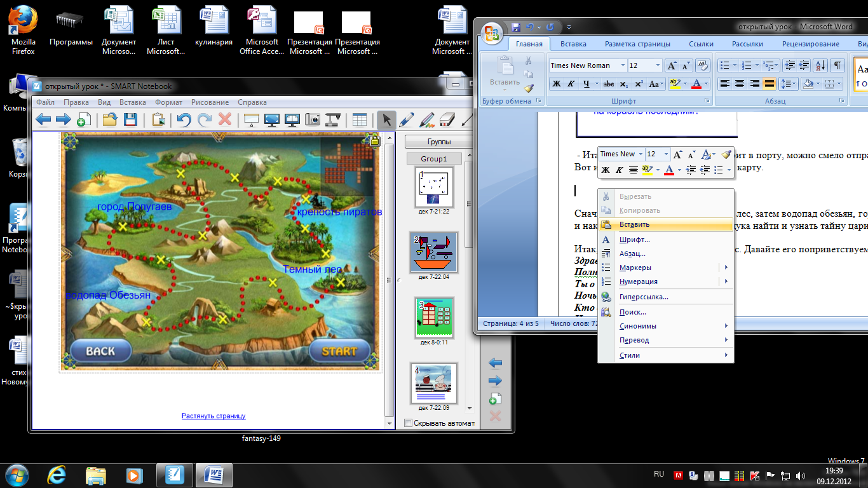The height and width of the screenshot is (488, 868).
Task: Select page thumbnail 3 with the building
Action: tap(433, 317)
